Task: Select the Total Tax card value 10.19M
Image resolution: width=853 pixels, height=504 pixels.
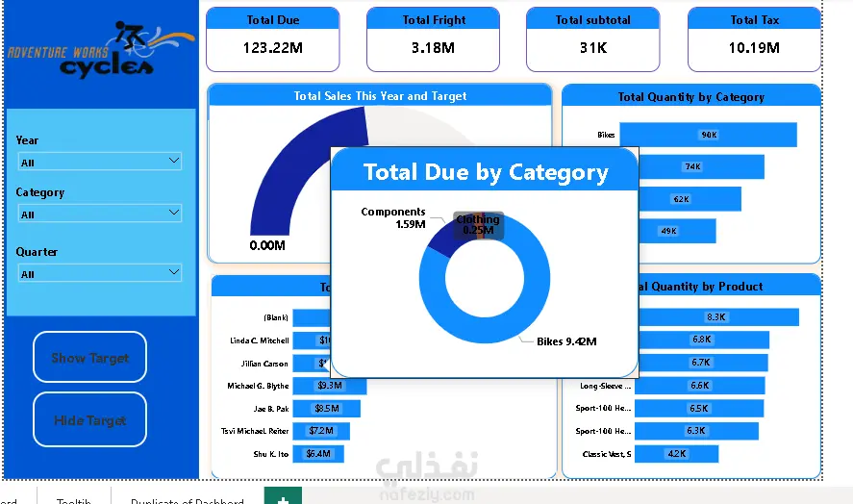Action: [754, 48]
